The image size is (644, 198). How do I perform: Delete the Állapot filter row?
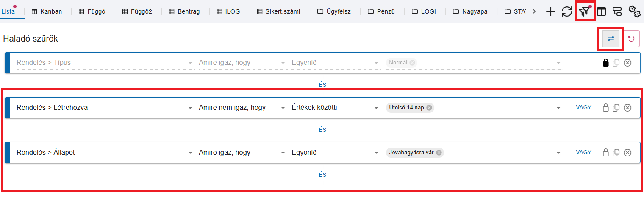click(x=628, y=153)
